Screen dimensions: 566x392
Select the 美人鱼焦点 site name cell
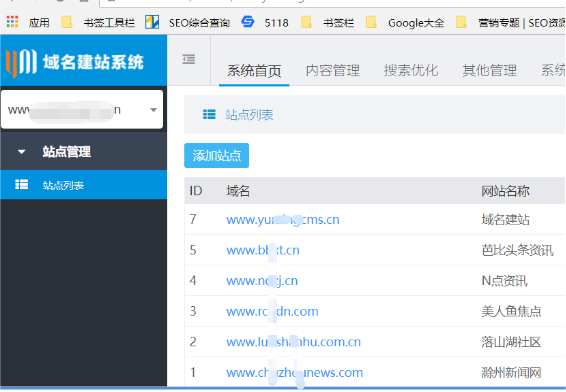pyautogui.click(x=511, y=311)
